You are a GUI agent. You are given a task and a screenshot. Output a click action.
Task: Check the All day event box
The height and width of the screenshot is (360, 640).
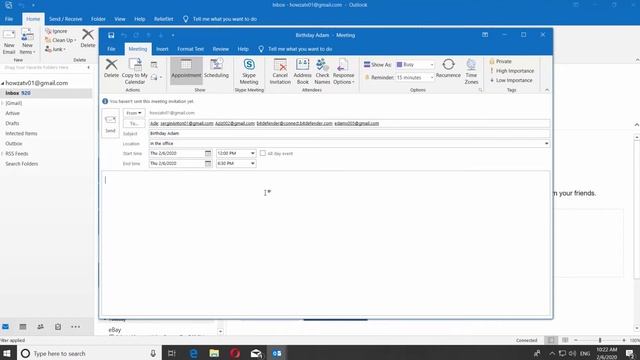point(263,153)
